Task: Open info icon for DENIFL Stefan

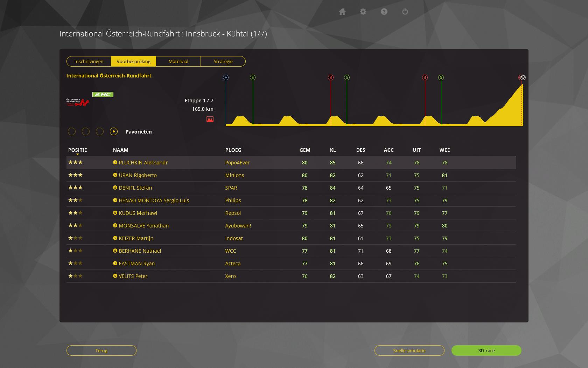Action: coord(115,188)
